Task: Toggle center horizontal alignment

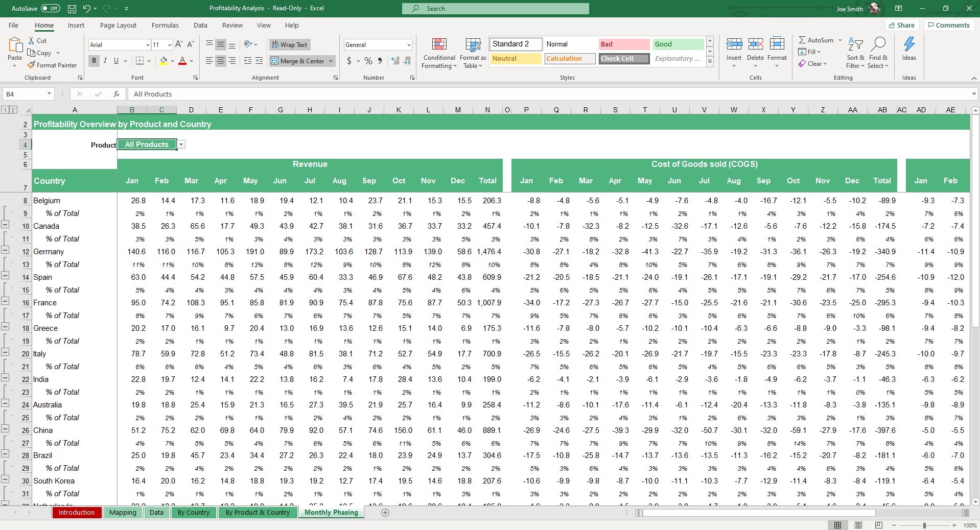Action: point(221,61)
